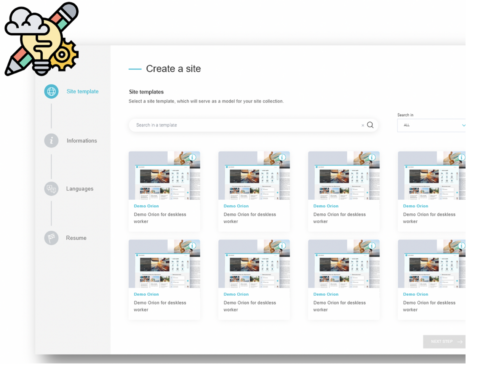Click the Next Step button

coord(444,341)
